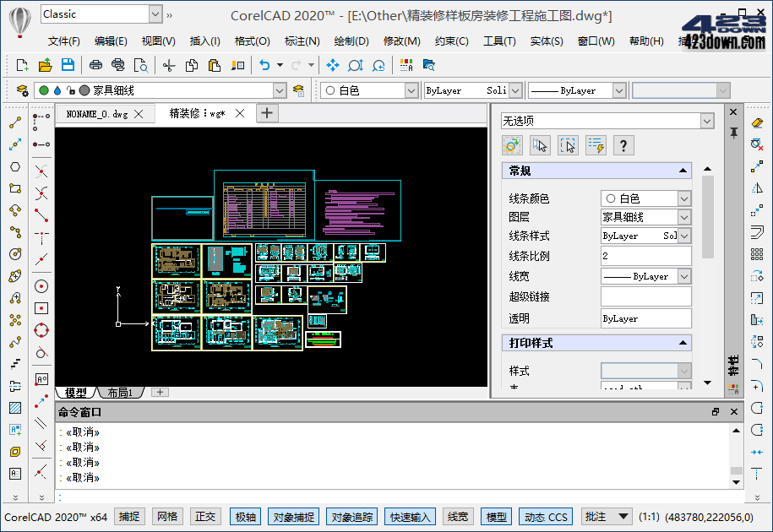
Task: Activate the Zoom tool icon
Action: pyautogui.click(x=355, y=64)
